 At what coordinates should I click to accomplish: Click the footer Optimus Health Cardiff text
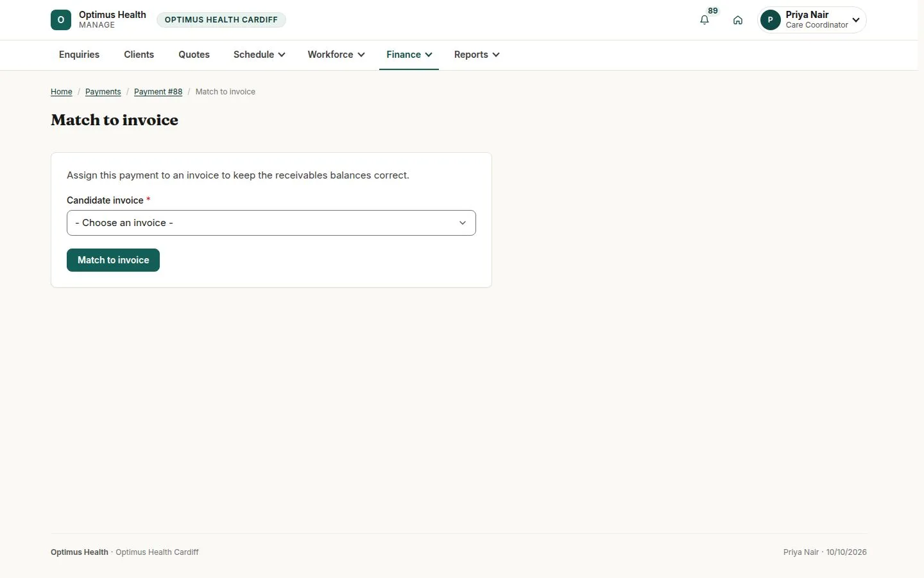[157, 552]
